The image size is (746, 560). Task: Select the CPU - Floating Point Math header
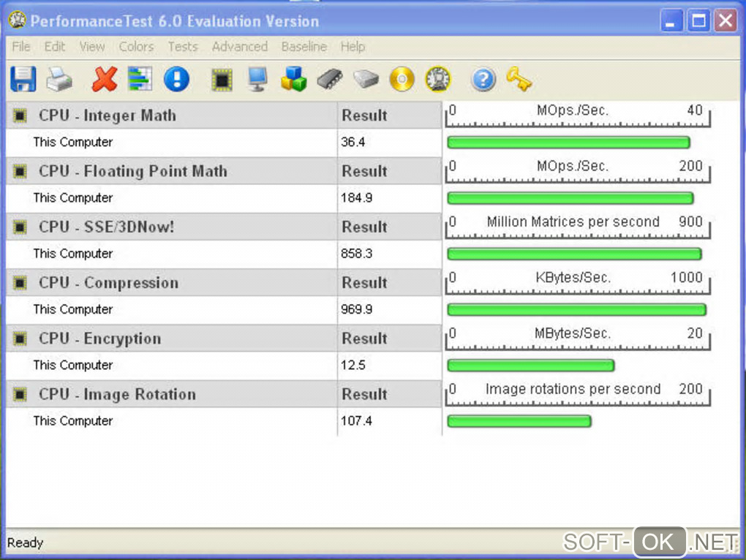pyautogui.click(x=171, y=171)
